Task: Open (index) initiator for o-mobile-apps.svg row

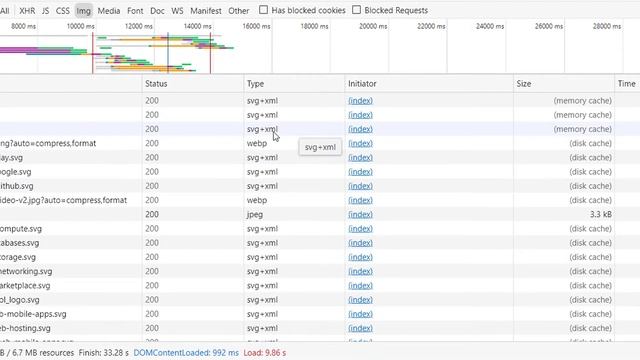Action: (x=360, y=314)
